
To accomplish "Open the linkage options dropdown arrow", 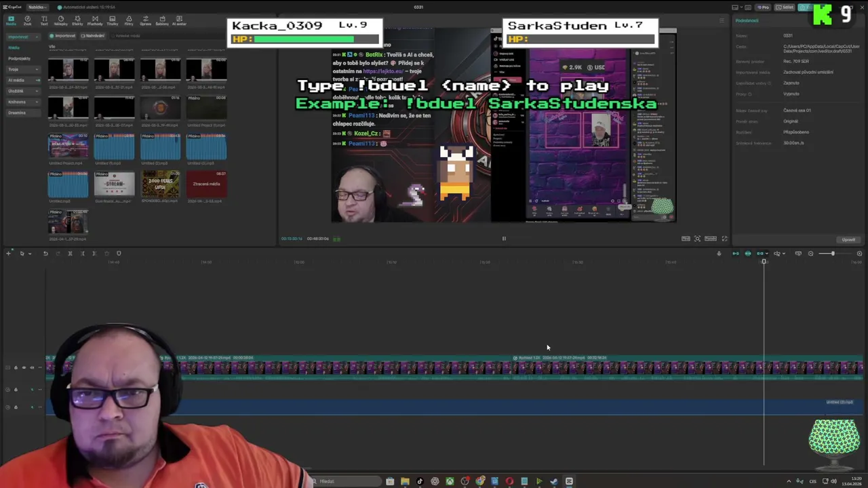I will [x=767, y=253].
